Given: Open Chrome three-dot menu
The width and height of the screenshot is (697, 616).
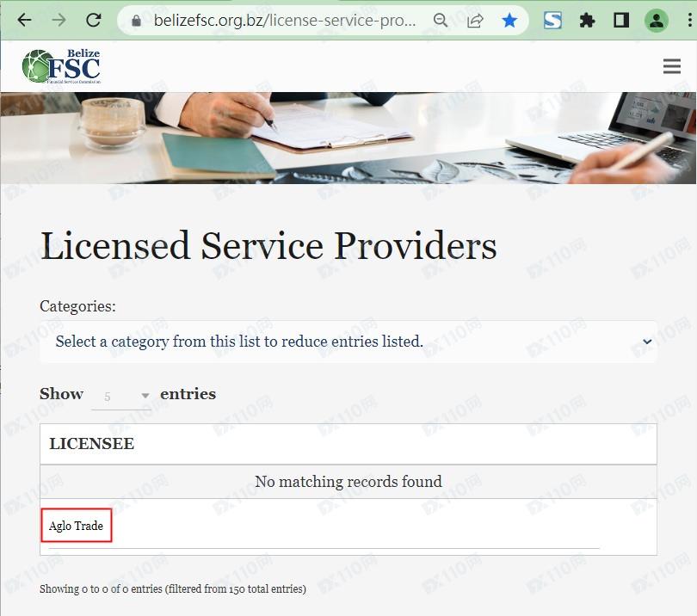Looking at the screenshot, I should [x=689, y=21].
